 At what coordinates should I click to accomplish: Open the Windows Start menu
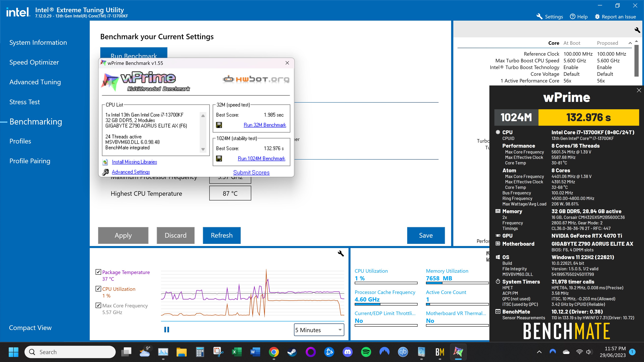point(13,352)
